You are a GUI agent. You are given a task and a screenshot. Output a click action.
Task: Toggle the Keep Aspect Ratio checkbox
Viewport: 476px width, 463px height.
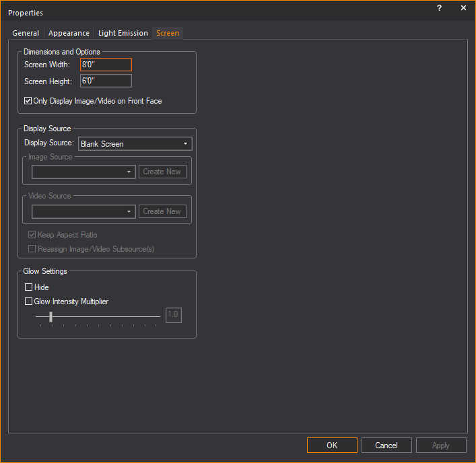32,235
